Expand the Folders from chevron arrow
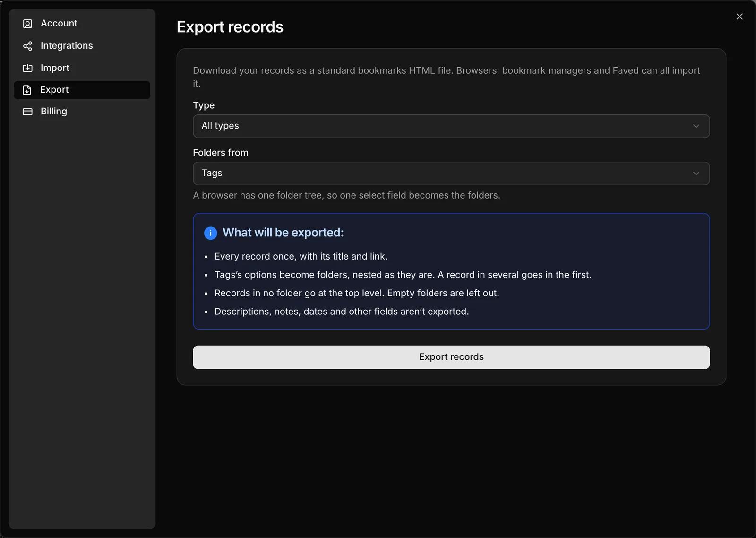 point(696,174)
